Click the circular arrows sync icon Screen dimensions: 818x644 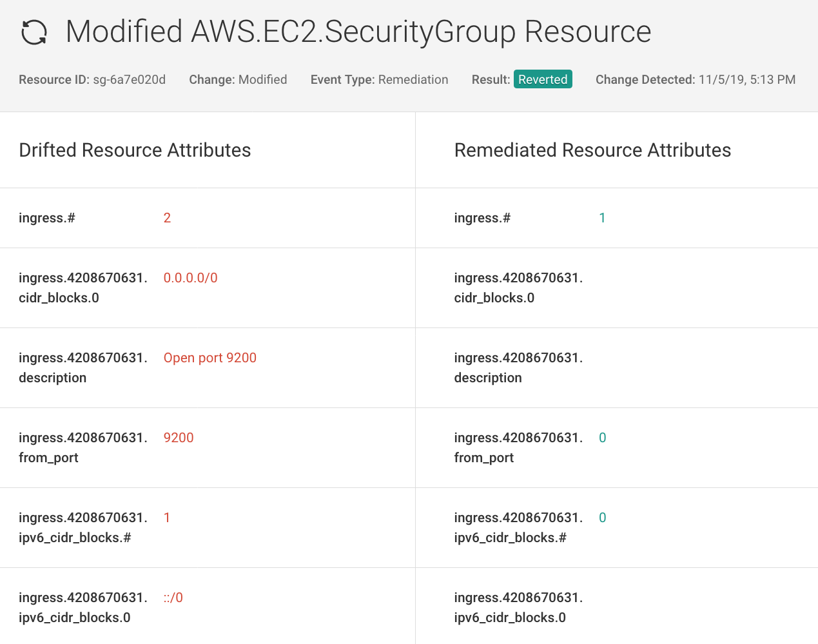click(x=34, y=32)
